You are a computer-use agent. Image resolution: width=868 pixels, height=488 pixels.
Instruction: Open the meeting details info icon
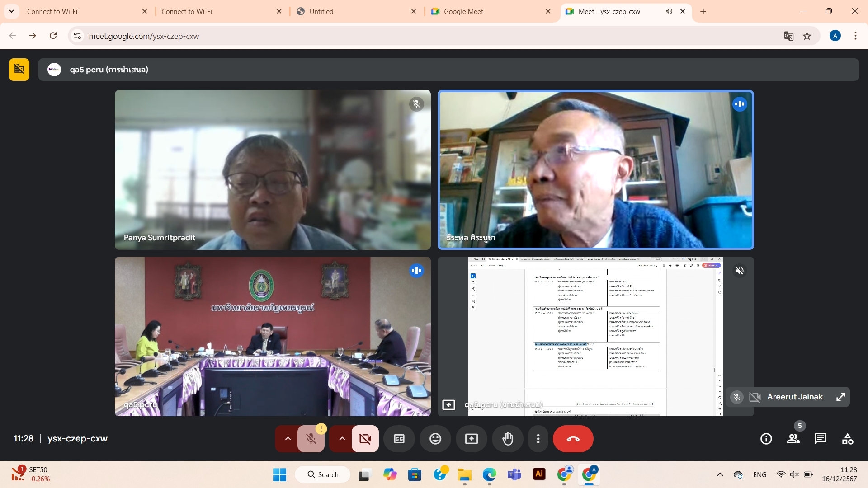click(x=766, y=439)
